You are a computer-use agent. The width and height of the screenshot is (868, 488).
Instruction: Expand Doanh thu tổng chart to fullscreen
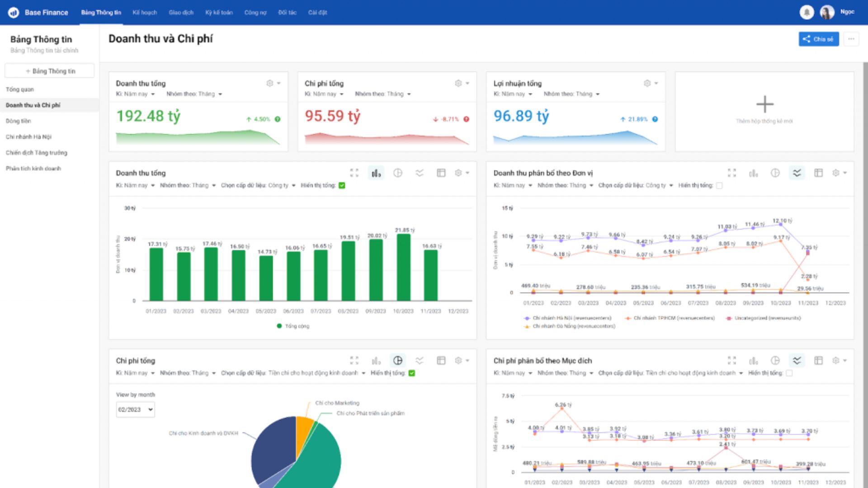point(354,173)
